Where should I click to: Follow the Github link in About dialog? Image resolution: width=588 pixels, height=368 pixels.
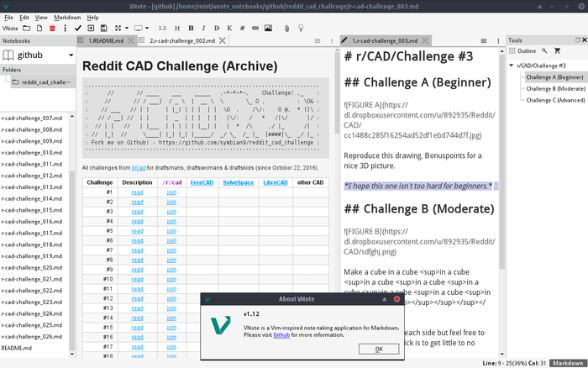click(281, 334)
